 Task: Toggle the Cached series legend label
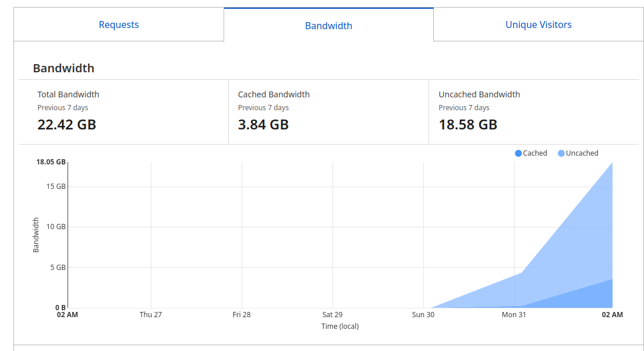535,153
